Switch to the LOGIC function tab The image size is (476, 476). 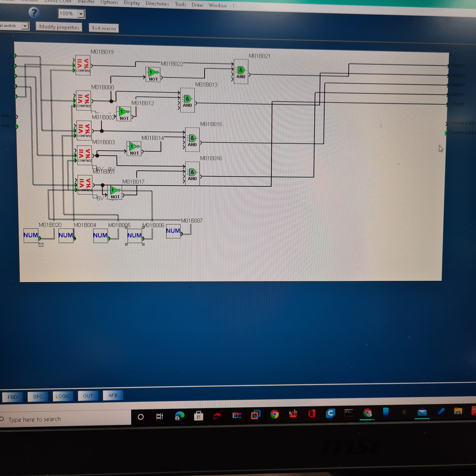click(x=63, y=396)
